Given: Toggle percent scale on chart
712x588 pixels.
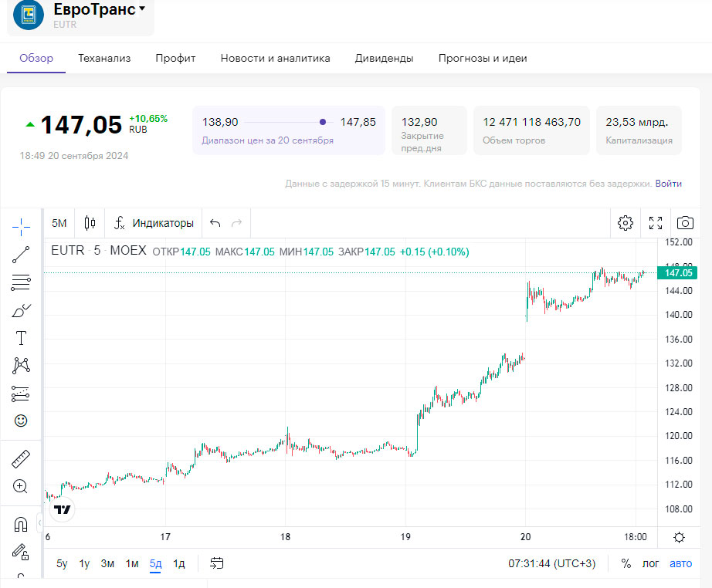Looking at the screenshot, I should [626, 563].
